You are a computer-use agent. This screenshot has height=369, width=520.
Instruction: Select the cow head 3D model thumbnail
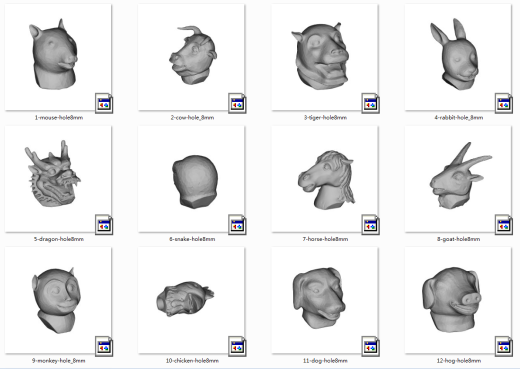(191, 57)
